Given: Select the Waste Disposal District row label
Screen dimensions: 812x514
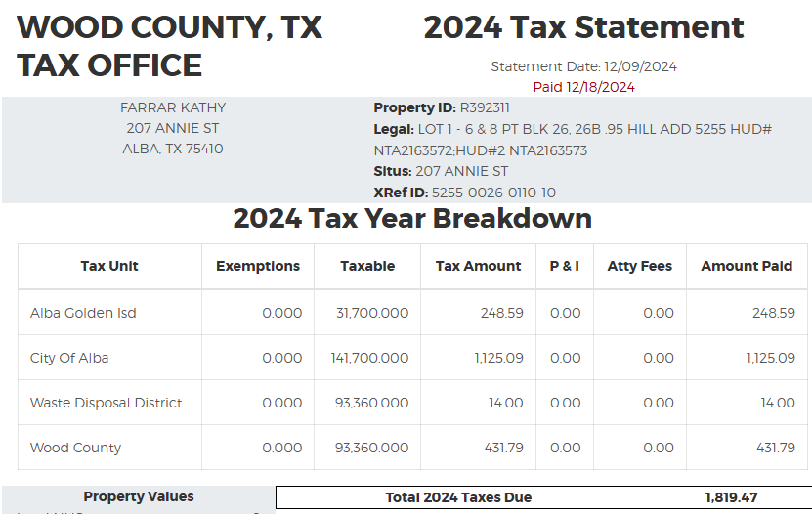Looking at the screenshot, I should click(106, 403).
